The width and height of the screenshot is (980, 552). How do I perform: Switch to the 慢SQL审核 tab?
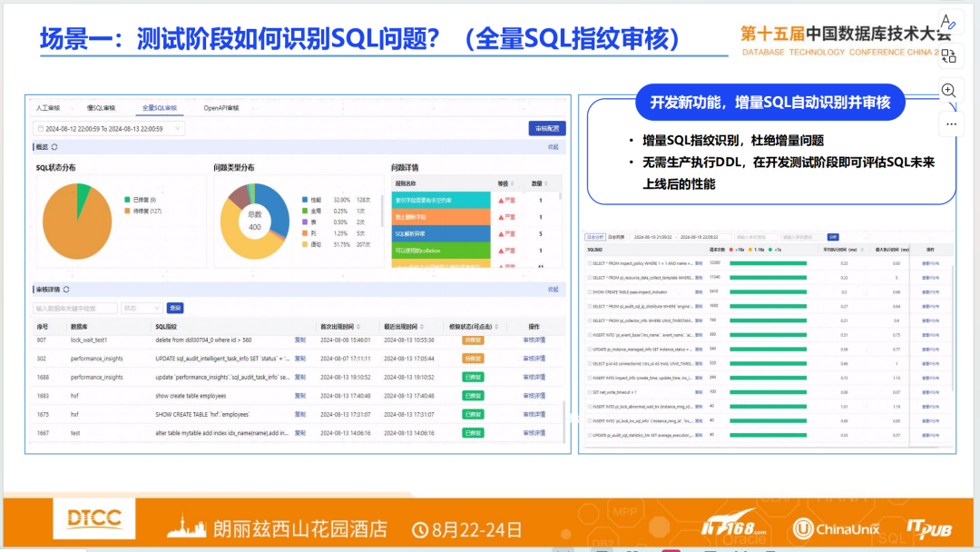point(102,108)
